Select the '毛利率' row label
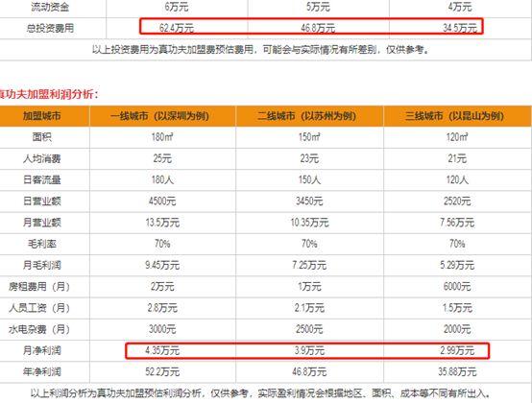This screenshot has width=532, height=403. coord(41,244)
